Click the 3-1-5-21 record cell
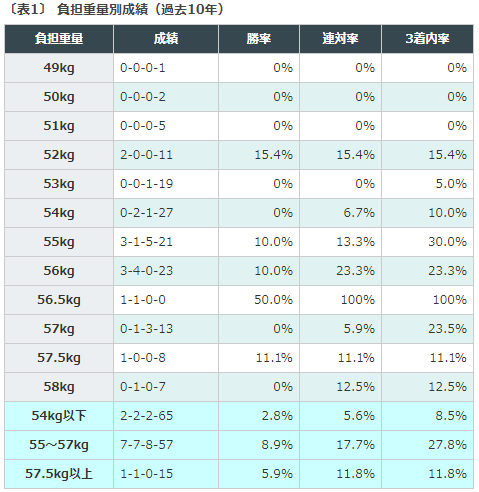Viewport: 479px width, 492px height. [x=166, y=242]
